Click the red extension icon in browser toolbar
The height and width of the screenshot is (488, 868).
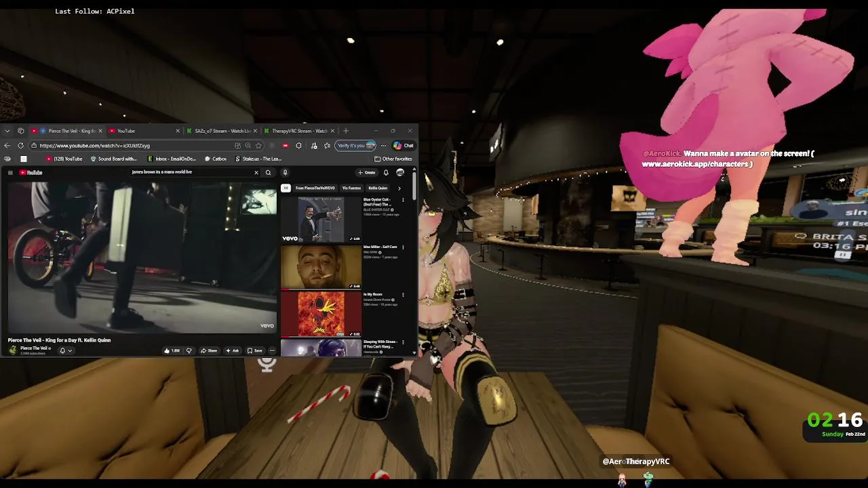coord(285,146)
